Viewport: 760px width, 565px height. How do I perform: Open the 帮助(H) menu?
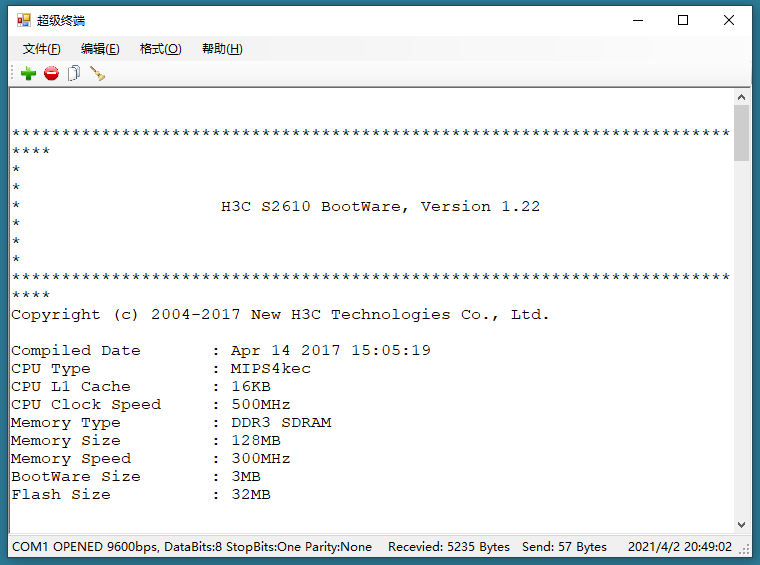coord(222,49)
